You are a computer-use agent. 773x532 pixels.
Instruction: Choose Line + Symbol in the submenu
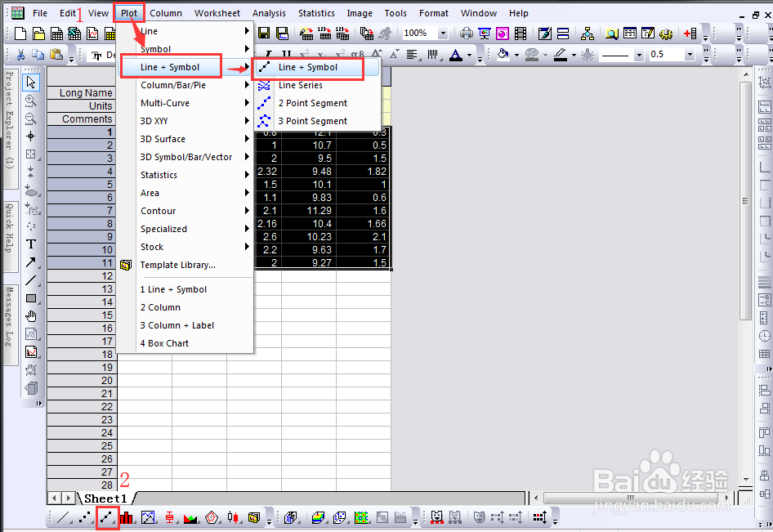coord(318,68)
